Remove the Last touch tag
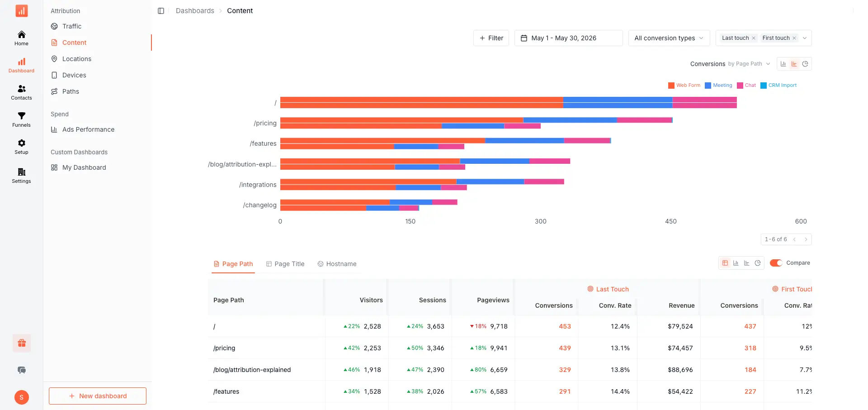Screen dimensions: 868x410 coord(754,38)
